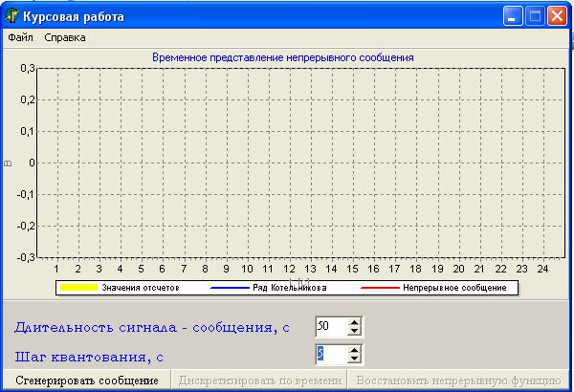Image resolution: width=574 pixels, height=392 pixels.
Task: Click the Значения отсчетов legend label
Action: tap(141, 288)
